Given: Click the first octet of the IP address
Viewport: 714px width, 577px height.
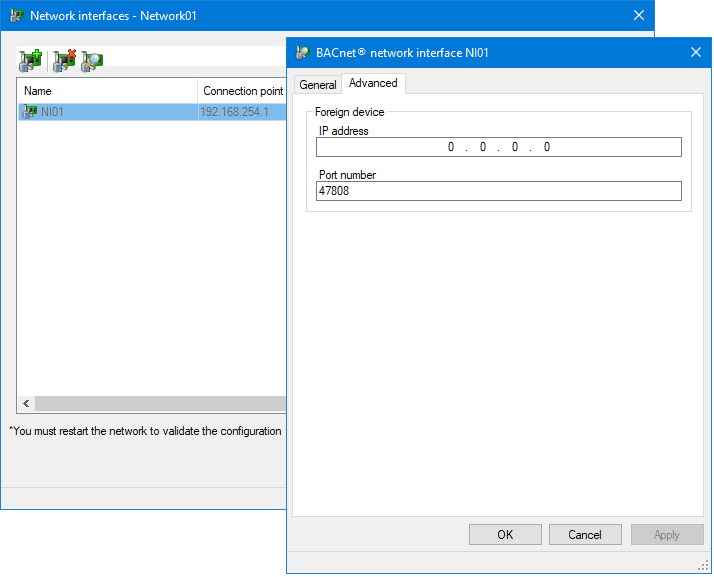Looking at the screenshot, I should (451, 147).
